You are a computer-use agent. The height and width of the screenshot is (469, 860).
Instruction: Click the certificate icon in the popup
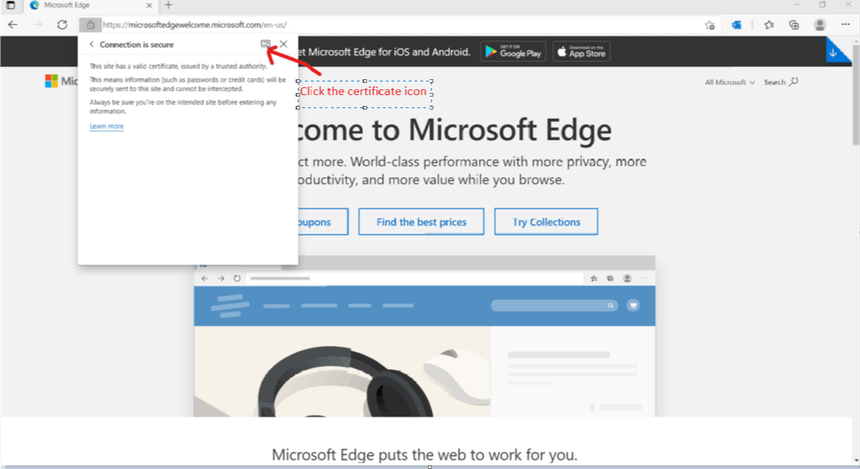point(265,44)
